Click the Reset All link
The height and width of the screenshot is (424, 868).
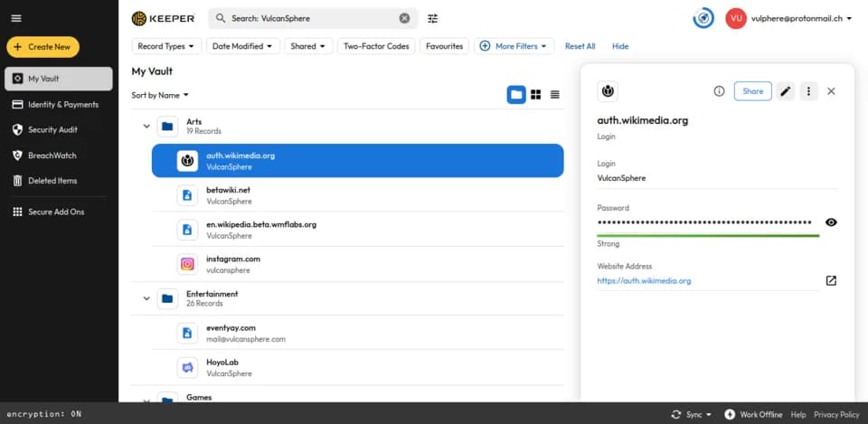(x=580, y=46)
